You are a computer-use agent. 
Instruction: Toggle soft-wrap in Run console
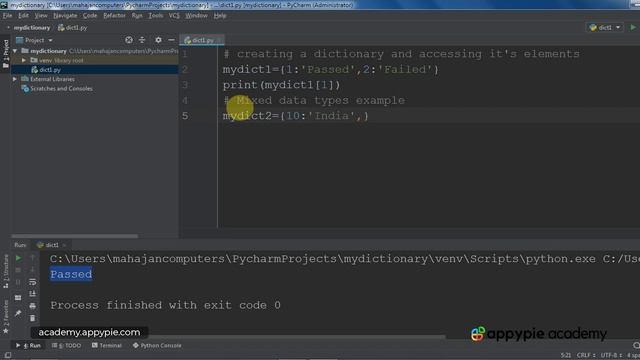point(33,282)
